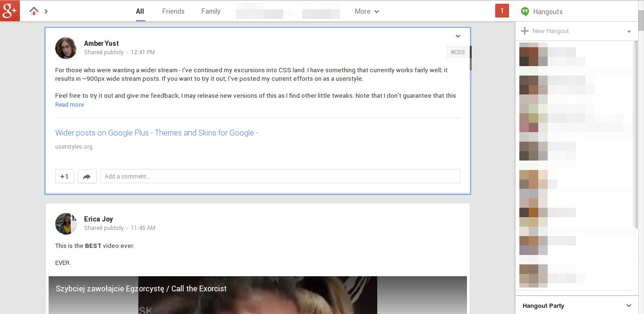This screenshot has width=644, height=314.
Task: Click the Read more link
Action: click(x=69, y=104)
